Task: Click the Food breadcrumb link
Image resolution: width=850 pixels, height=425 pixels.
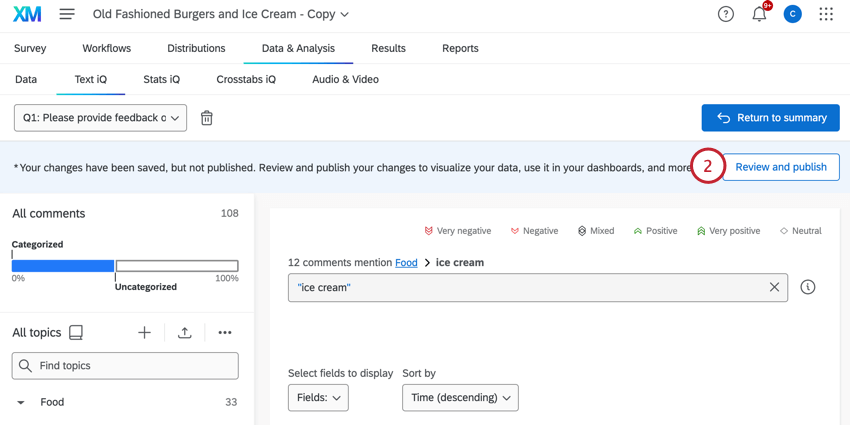Action: point(406,263)
